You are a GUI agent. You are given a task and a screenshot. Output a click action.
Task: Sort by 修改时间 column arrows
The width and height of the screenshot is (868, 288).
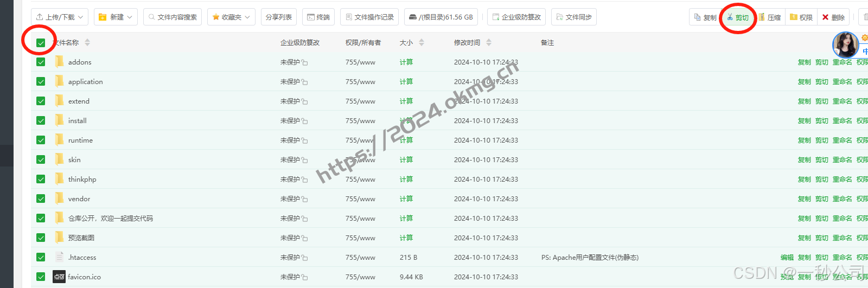(x=489, y=42)
